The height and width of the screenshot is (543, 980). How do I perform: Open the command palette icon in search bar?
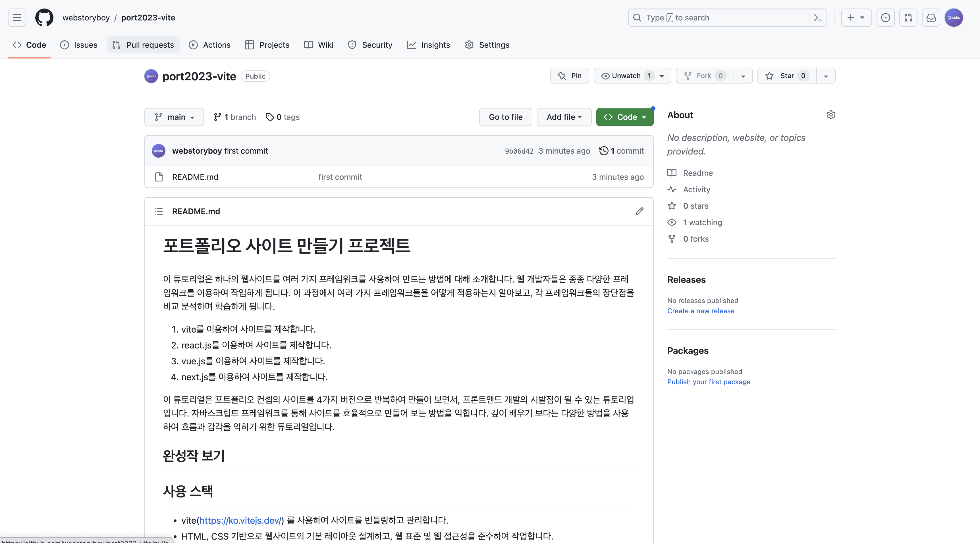(x=817, y=18)
